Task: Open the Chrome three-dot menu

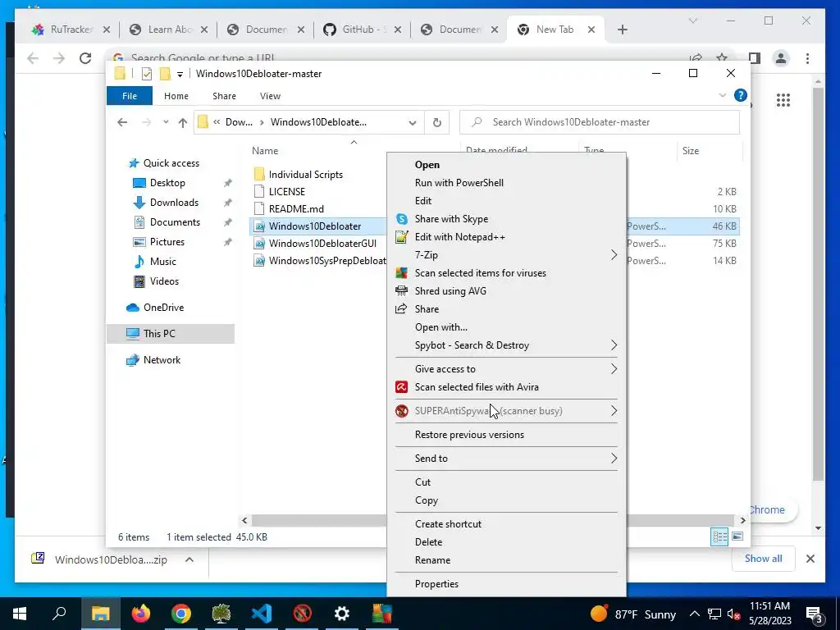Action: tap(807, 58)
